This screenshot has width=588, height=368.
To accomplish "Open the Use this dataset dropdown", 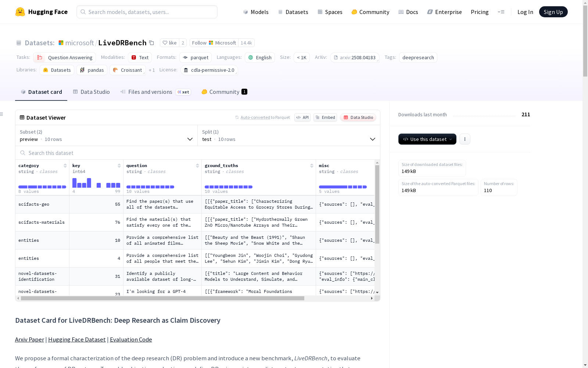I will [x=427, y=139].
